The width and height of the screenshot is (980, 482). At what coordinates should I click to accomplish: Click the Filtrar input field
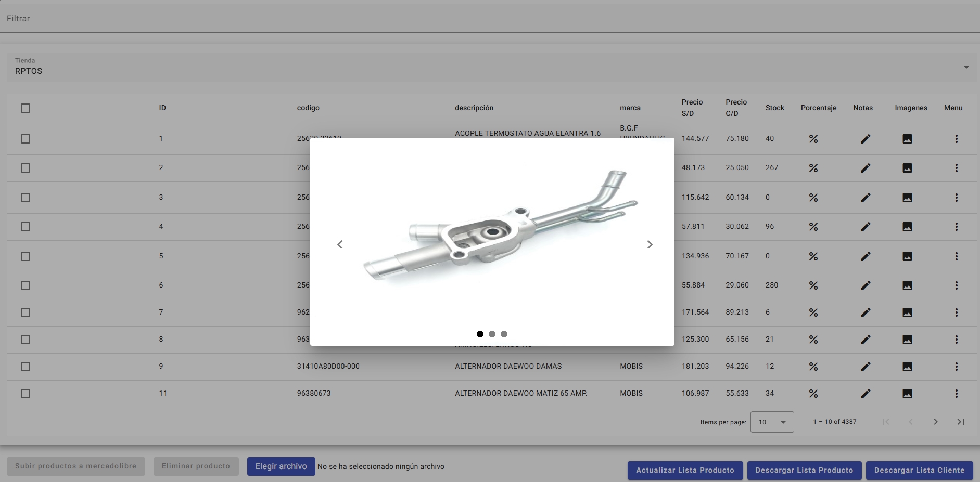click(x=489, y=19)
